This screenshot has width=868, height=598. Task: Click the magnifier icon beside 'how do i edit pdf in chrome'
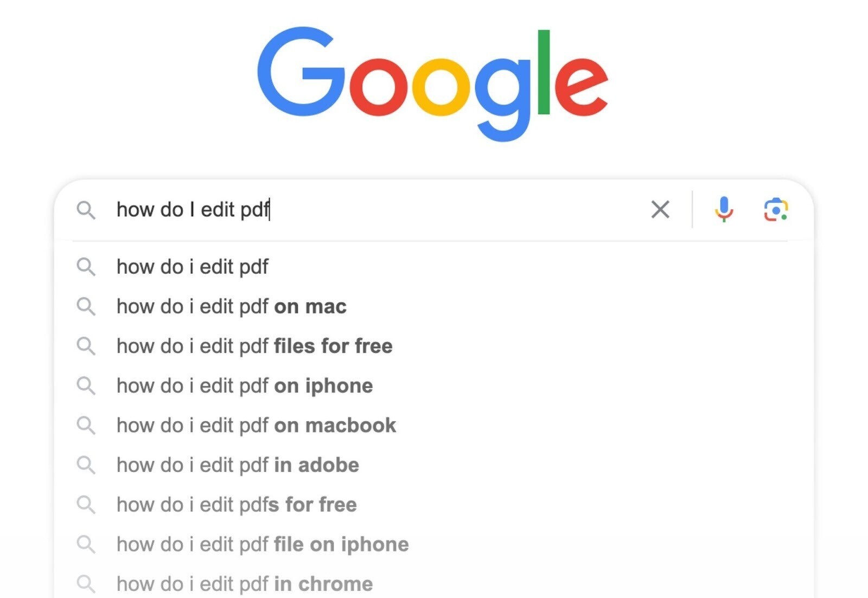tap(86, 583)
